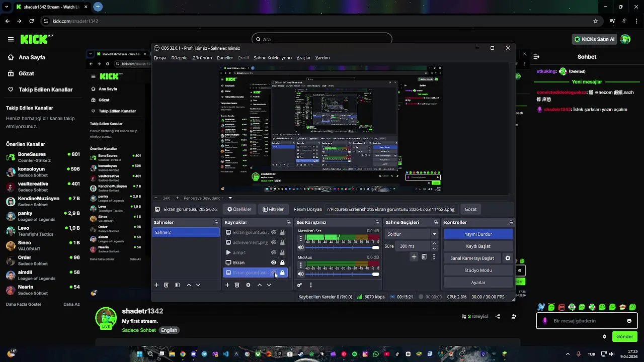
Task: Toggle lock on highlighted Ekran görüntüsü source
Action: click(282, 273)
